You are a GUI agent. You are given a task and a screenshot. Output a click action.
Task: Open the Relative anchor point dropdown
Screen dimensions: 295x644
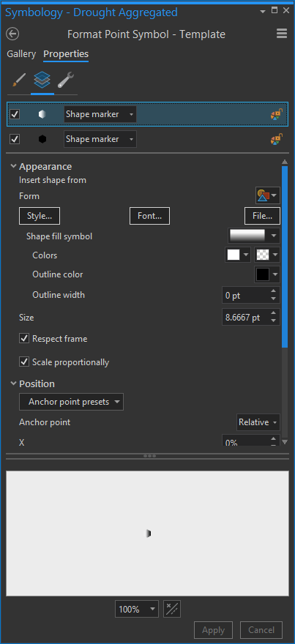click(x=259, y=422)
